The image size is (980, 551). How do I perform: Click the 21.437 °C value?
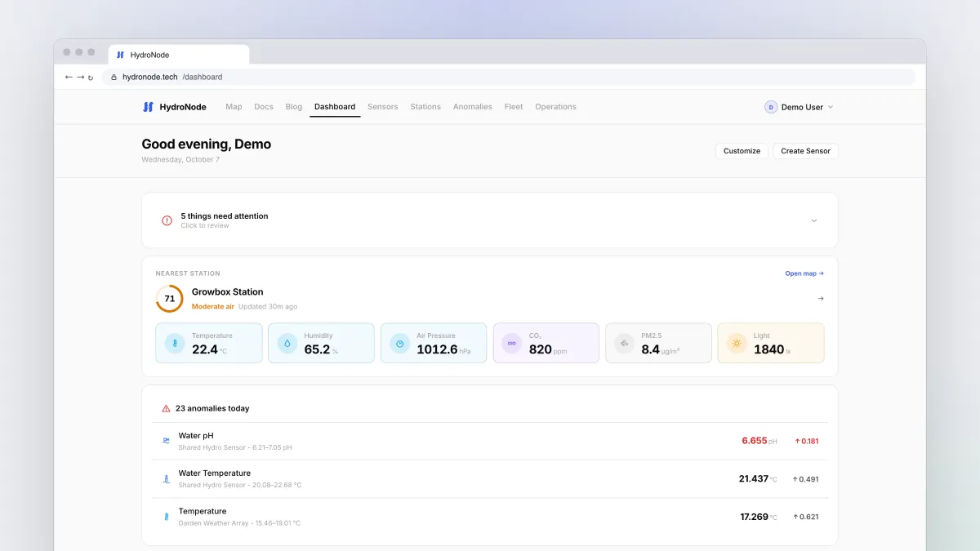(x=758, y=479)
